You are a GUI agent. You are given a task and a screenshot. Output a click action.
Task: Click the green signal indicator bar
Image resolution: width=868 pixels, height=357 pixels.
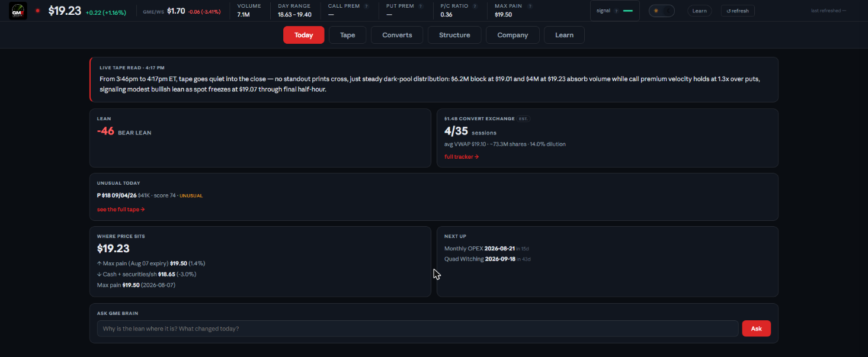pyautogui.click(x=628, y=11)
